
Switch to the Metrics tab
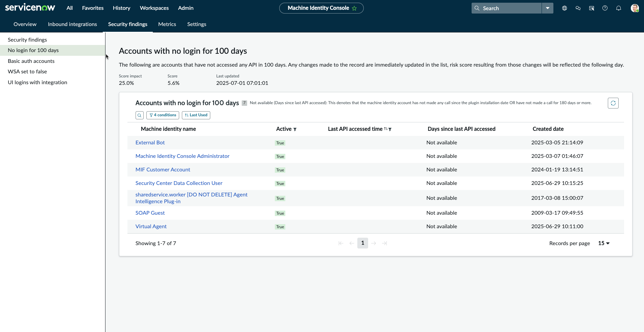coord(167,24)
